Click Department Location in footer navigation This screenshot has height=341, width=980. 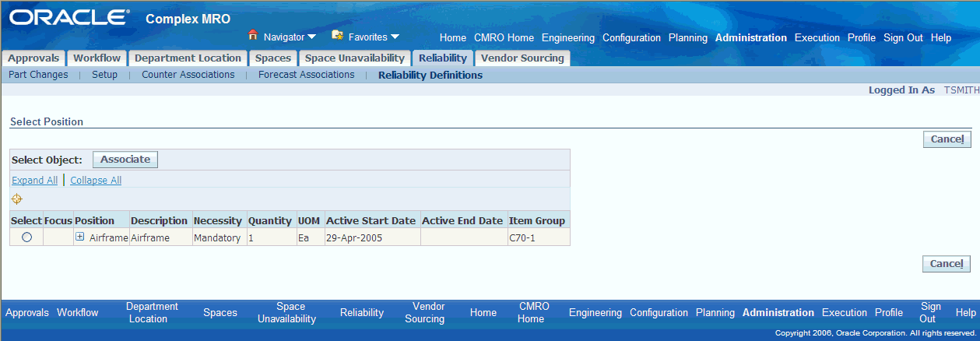[x=152, y=312]
